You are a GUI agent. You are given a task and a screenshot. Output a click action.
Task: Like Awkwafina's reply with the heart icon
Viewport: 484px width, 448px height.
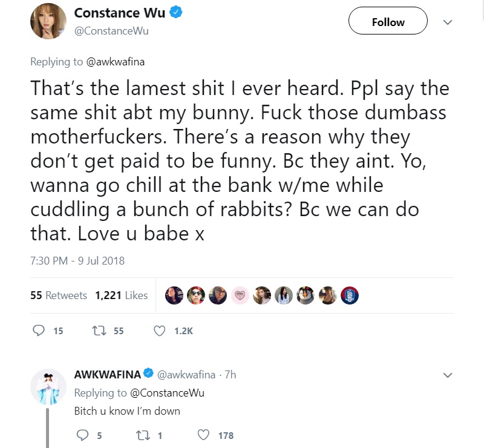(203, 435)
